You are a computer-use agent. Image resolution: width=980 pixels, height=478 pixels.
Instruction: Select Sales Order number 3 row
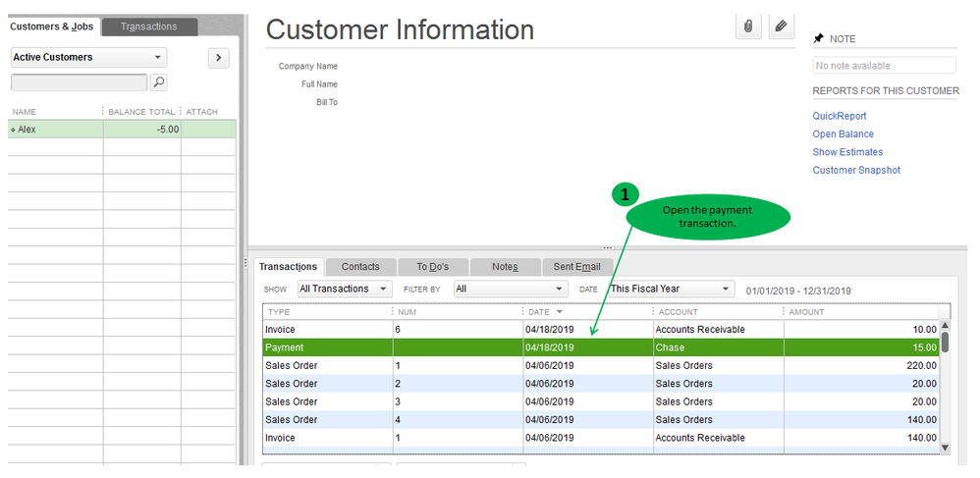[601, 401]
